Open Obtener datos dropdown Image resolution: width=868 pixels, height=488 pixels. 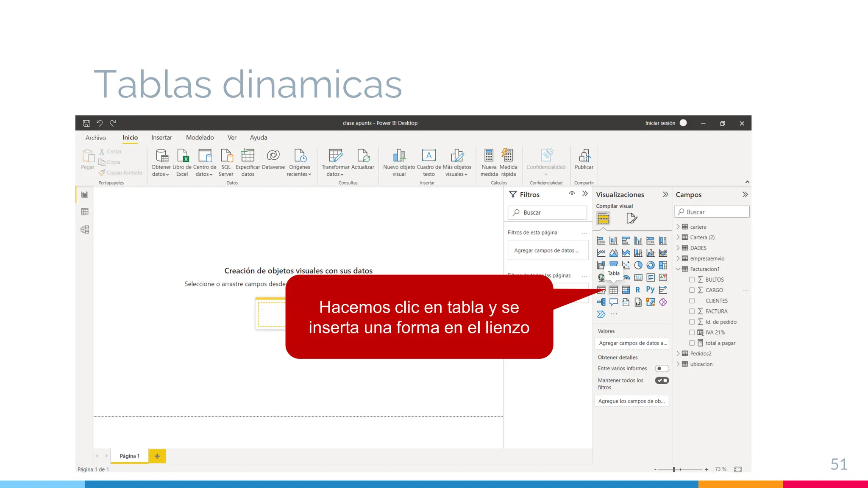161,163
